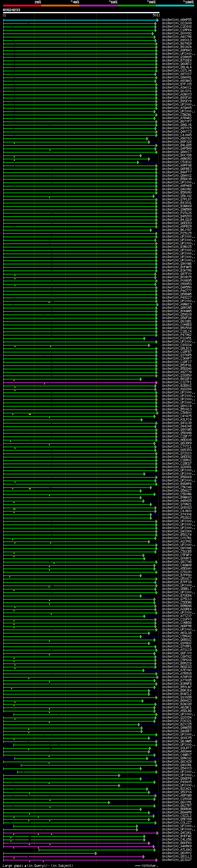The image size is (197, 868).
Task: Open hit UniRef100_A4S796
Action: click(x=177, y=37)
